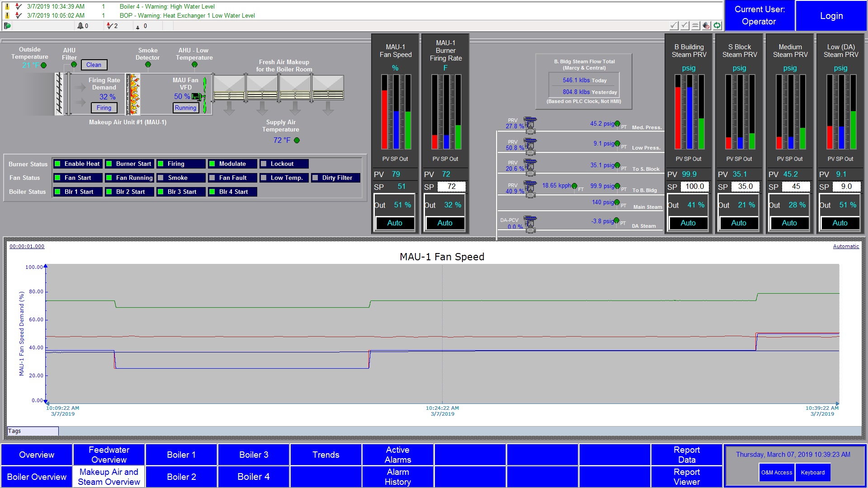
Task: Click the silence alarm horn icon
Action: [706, 26]
